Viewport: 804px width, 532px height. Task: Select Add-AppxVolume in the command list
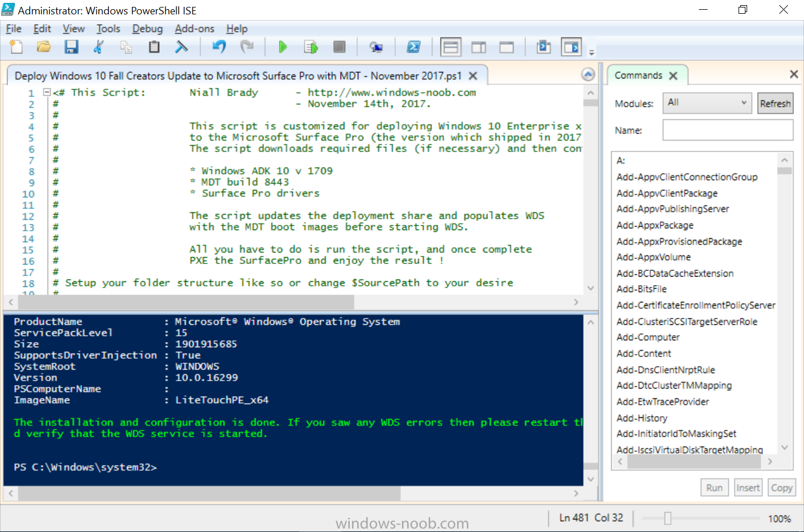(654, 257)
